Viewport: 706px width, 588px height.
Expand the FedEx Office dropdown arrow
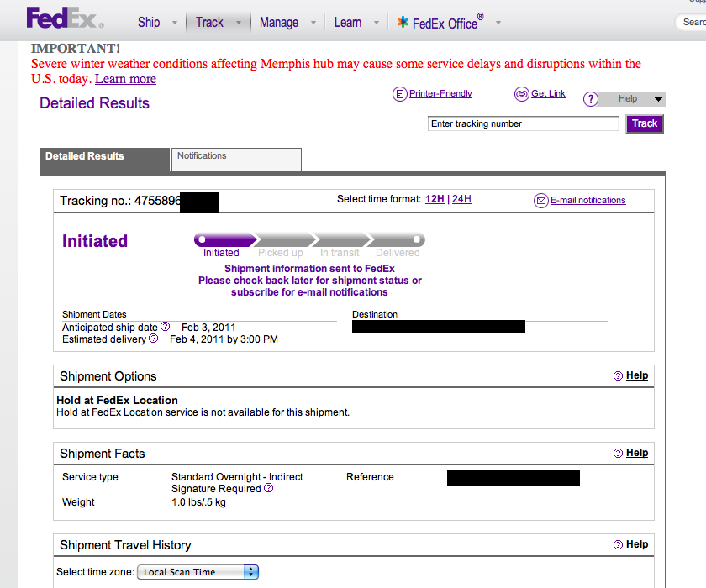(x=498, y=23)
